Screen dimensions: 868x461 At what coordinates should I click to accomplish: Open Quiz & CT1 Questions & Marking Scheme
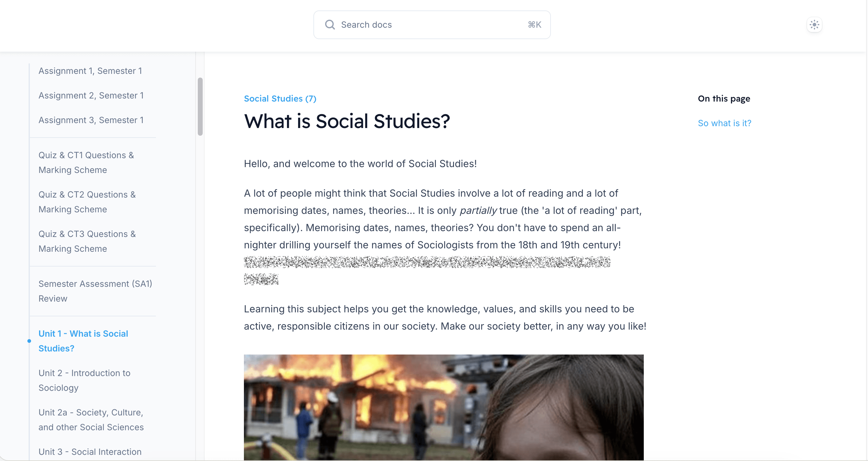click(86, 162)
